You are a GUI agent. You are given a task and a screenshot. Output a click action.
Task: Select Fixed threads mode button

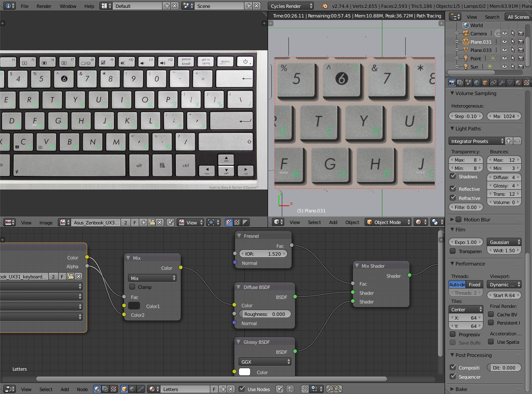474,285
